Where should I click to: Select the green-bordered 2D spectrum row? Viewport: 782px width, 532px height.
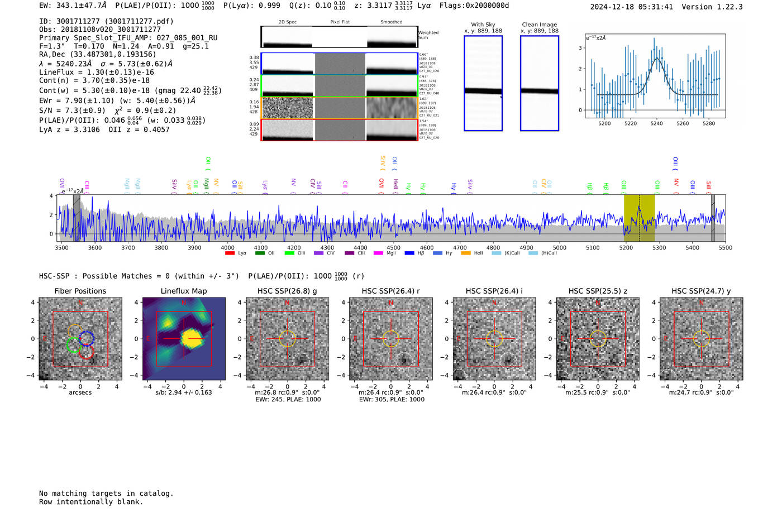tap(339, 86)
